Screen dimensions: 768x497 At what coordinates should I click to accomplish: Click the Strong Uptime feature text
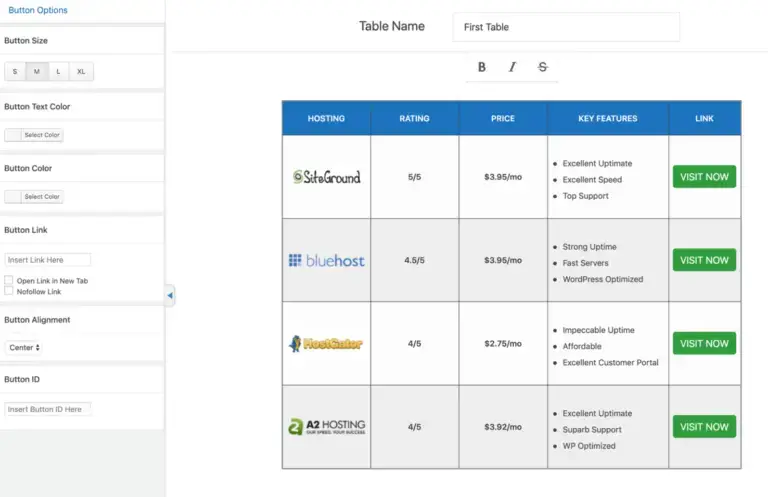tap(589, 247)
